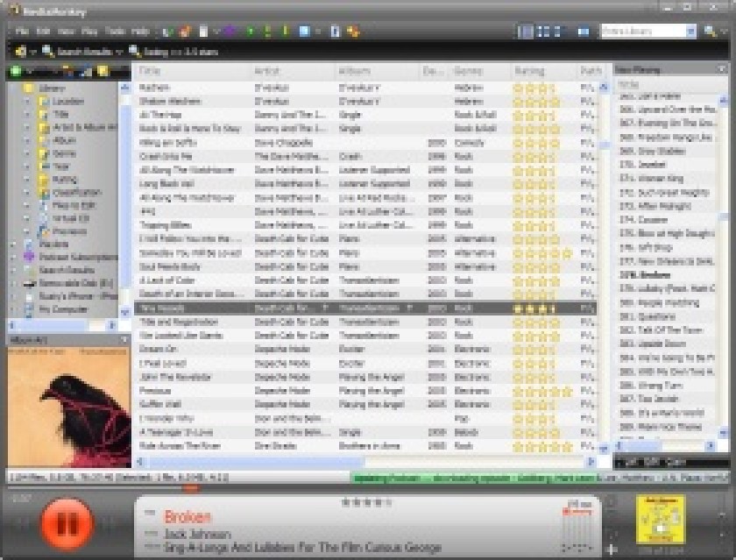Click the plus icon beside the player display

pos(612,548)
